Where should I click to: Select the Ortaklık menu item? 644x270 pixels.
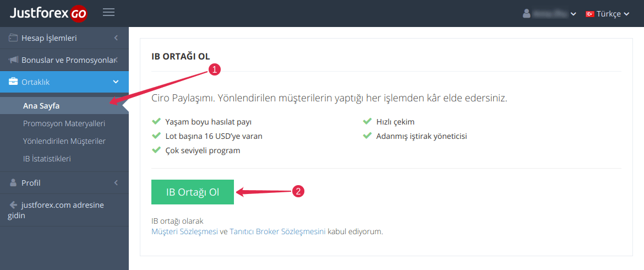[64, 82]
